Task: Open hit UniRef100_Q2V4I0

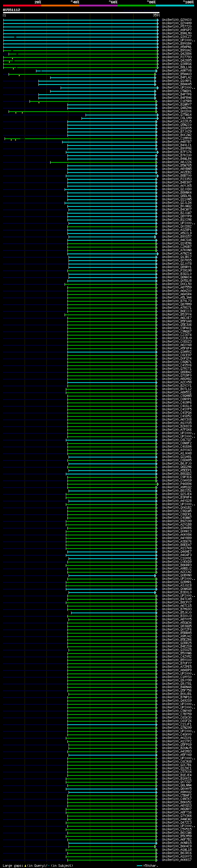Action: click(x=177, y=20)
